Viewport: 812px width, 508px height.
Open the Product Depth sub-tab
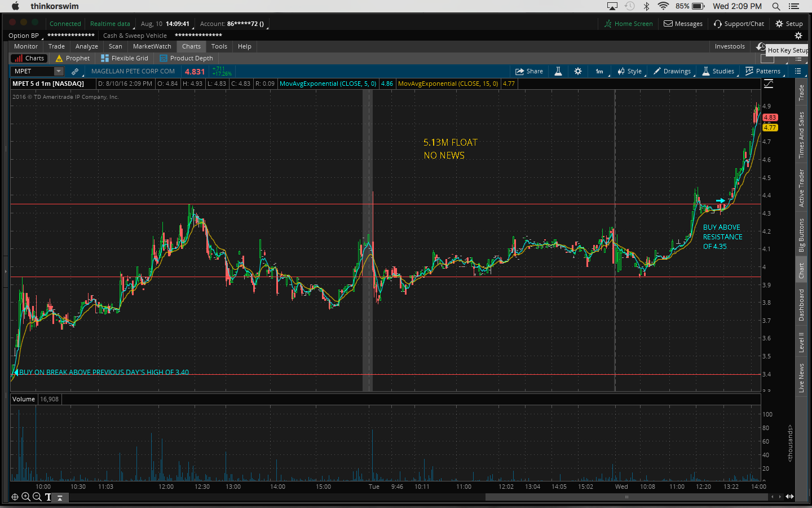pyautogui.click(x=187, y=58)
